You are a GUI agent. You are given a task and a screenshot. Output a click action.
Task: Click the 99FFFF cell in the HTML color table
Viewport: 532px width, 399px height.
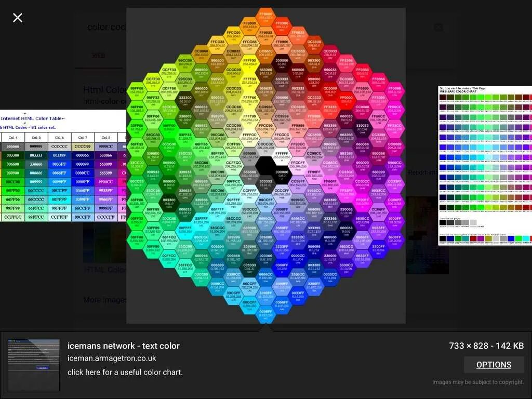click(59, 208)
